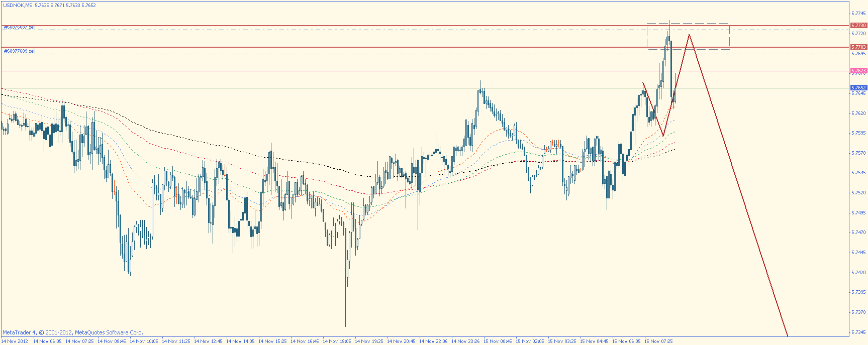The height and width of the screenshot is (345, 868).
Task: Click the red 5.7703 price tag
Action: click(x=858, y=47)
